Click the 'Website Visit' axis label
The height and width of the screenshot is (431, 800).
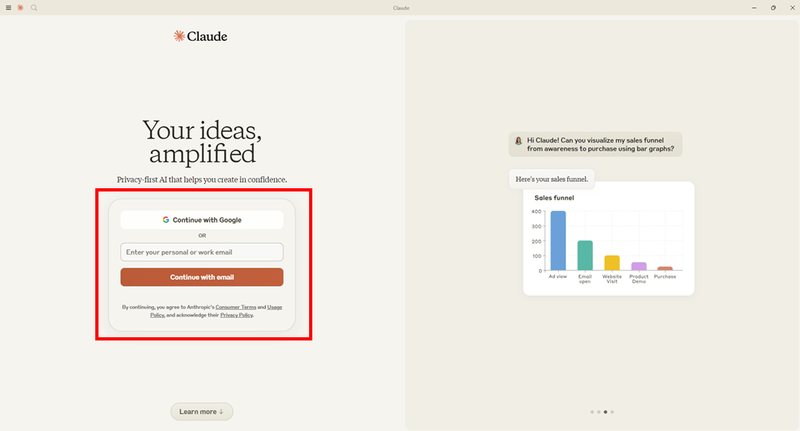(612, 279)
